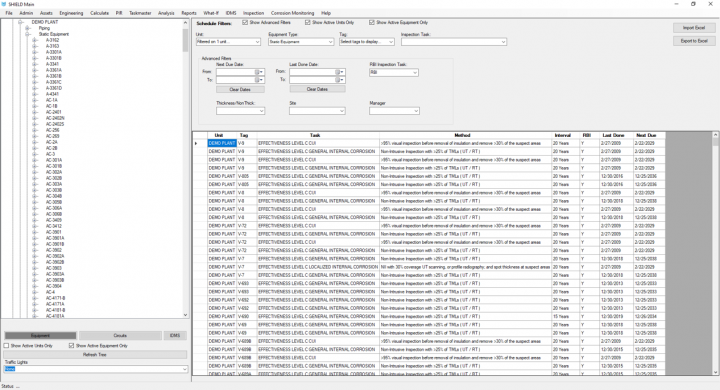Click the Refresh Tree button
This screenshot has width=720, height=390.
(95, 355)
